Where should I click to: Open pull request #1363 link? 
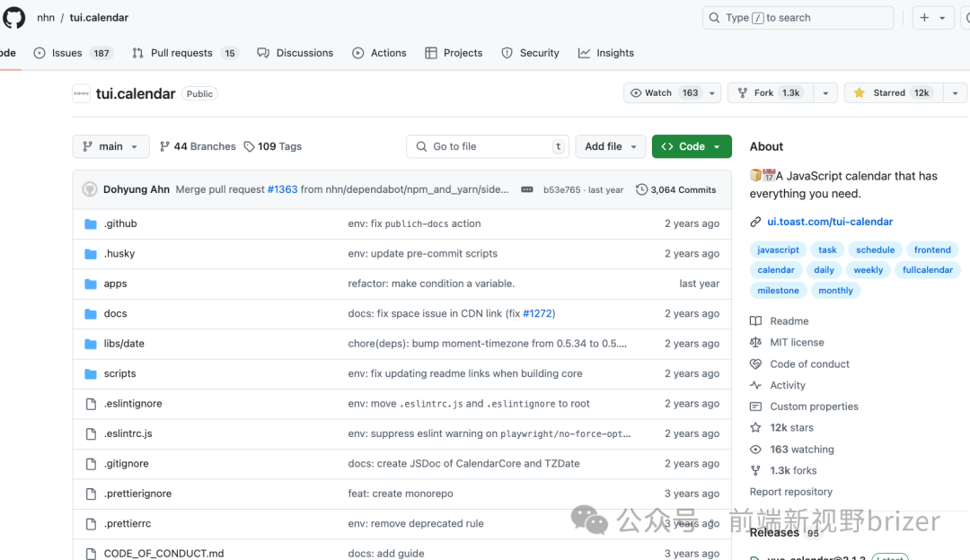point(282,189)
